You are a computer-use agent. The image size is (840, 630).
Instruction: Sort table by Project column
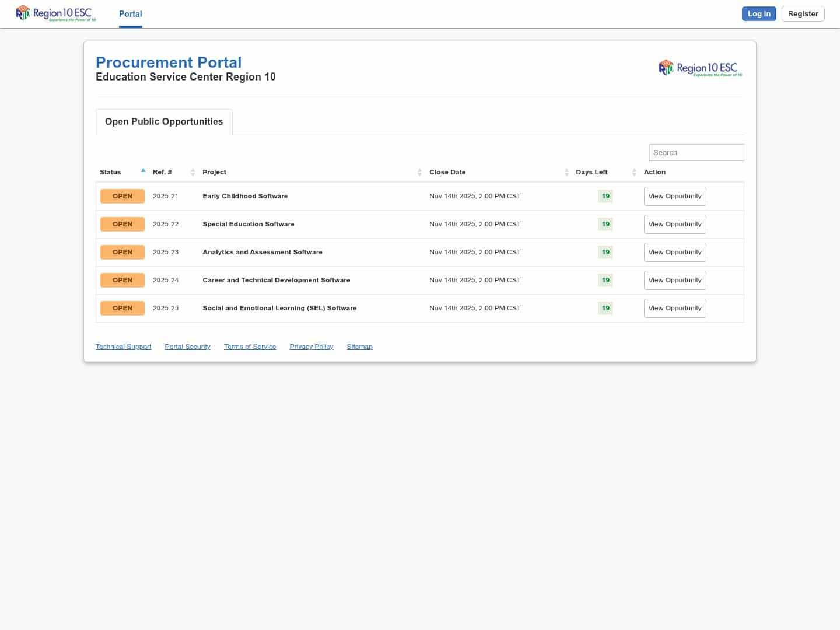[x=214, y=172]
